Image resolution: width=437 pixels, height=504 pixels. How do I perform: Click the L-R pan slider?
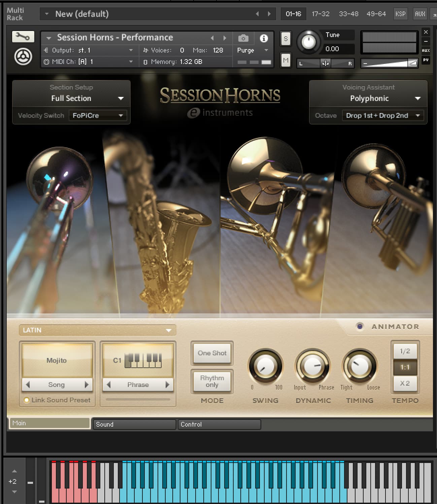point(325,63)
